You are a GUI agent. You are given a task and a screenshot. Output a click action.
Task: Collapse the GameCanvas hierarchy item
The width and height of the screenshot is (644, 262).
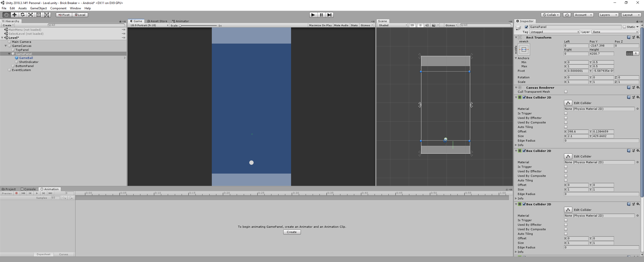tap(6, 46)
